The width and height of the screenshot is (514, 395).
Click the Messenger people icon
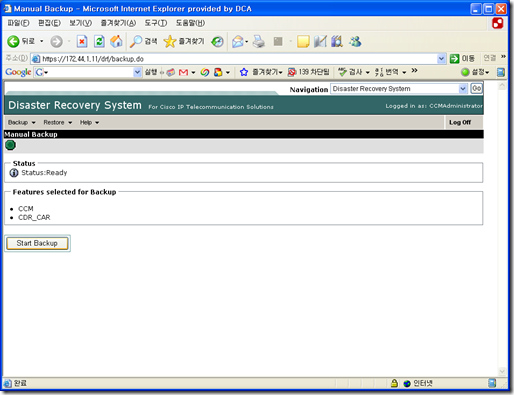(x=355, y=42)
